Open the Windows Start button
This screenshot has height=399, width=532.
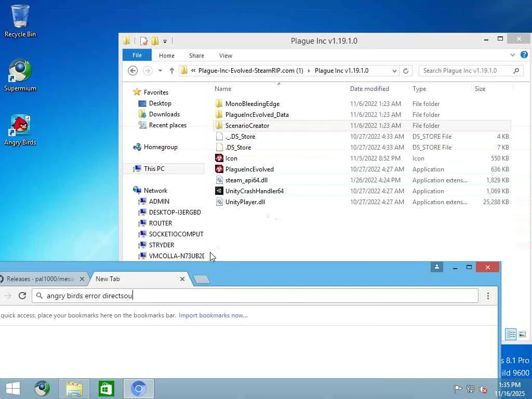point(13,389)
